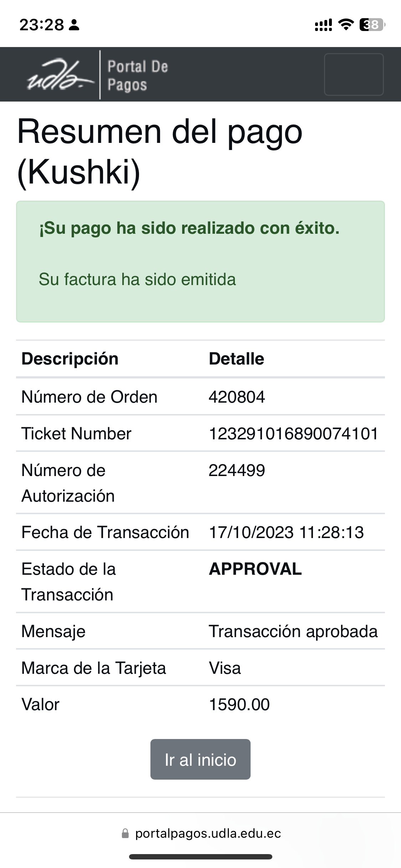401x868 pixels.
Task: Tap the 23:28 clock in status bar
Action: pos(42,25)
